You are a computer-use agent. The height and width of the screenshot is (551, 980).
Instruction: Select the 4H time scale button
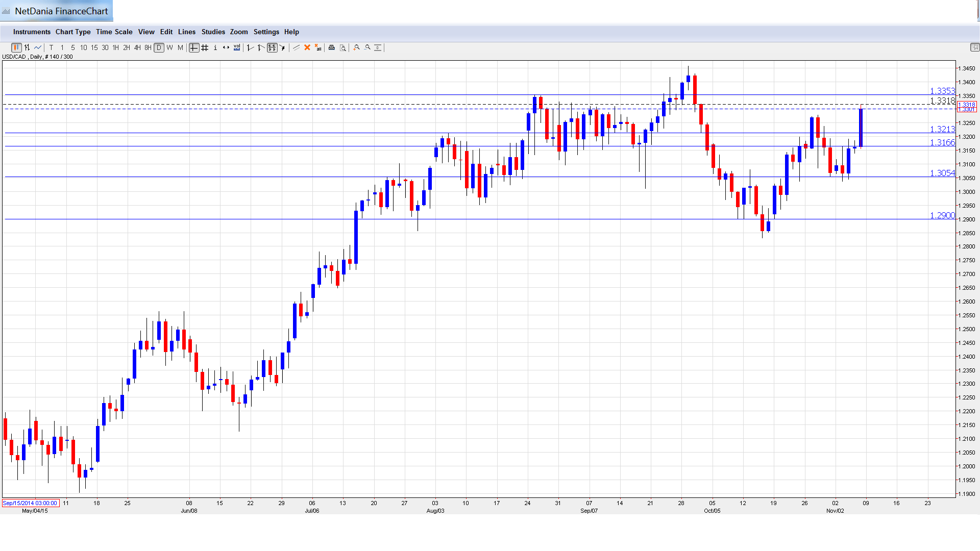coord(137,47)
